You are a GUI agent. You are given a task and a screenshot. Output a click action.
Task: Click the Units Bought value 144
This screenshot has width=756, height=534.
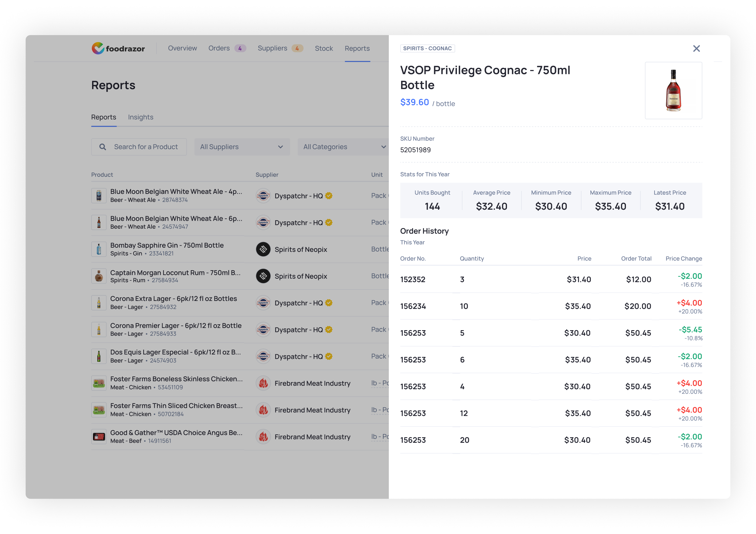(x=432, y=206)
